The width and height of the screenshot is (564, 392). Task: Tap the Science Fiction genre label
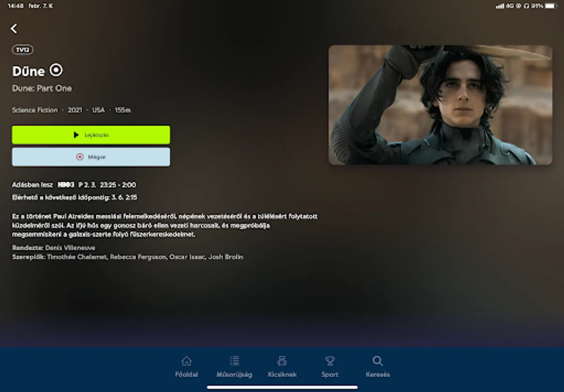35,110
